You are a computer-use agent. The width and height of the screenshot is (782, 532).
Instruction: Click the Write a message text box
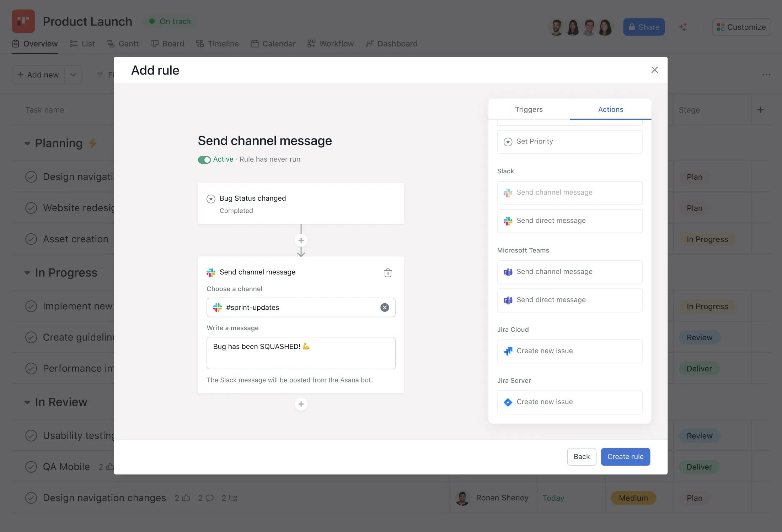(301, 353)
